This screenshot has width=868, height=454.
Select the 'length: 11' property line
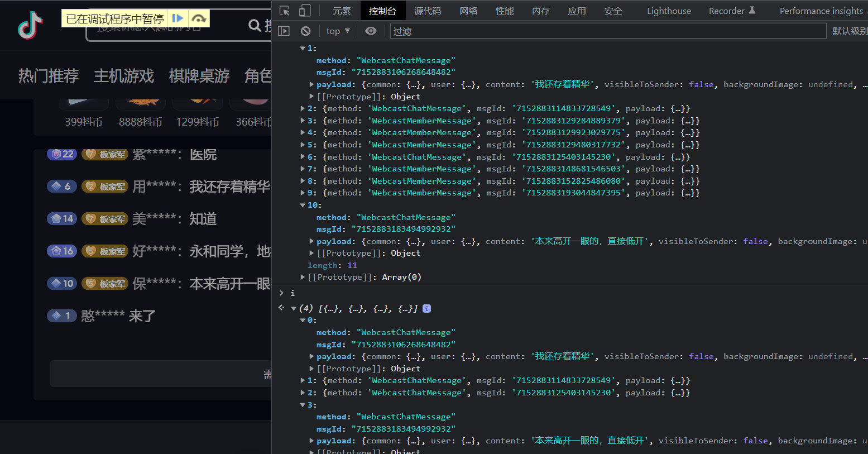[x=332, y=265]
